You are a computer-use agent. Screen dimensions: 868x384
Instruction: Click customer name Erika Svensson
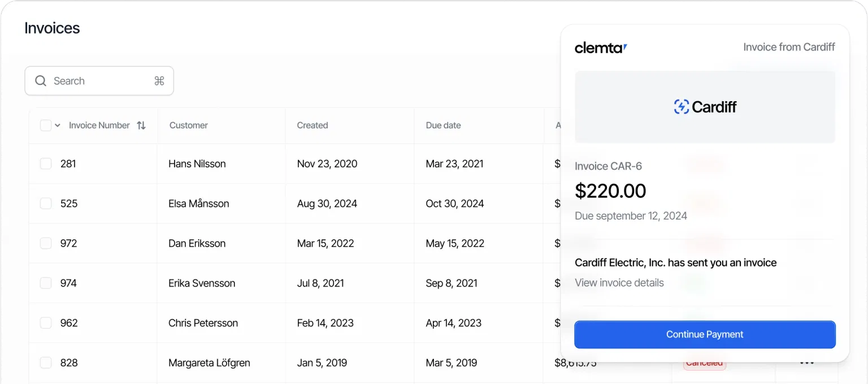coord(202,283)
